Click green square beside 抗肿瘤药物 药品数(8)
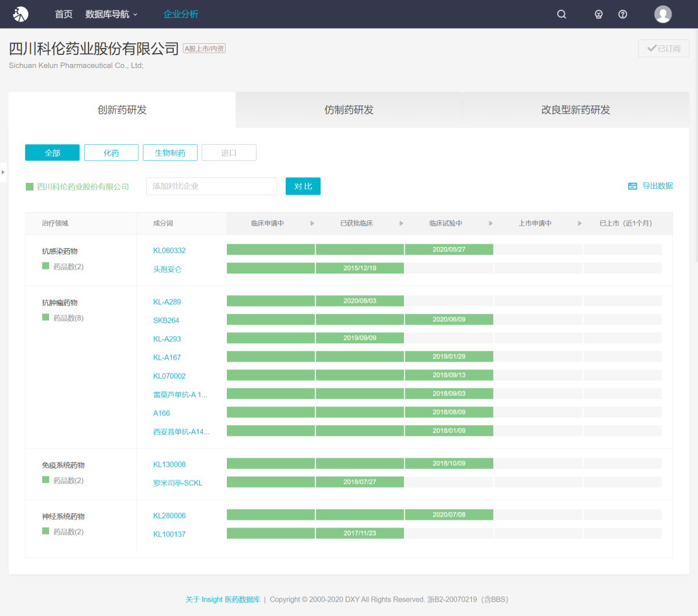 pos(45,317)
